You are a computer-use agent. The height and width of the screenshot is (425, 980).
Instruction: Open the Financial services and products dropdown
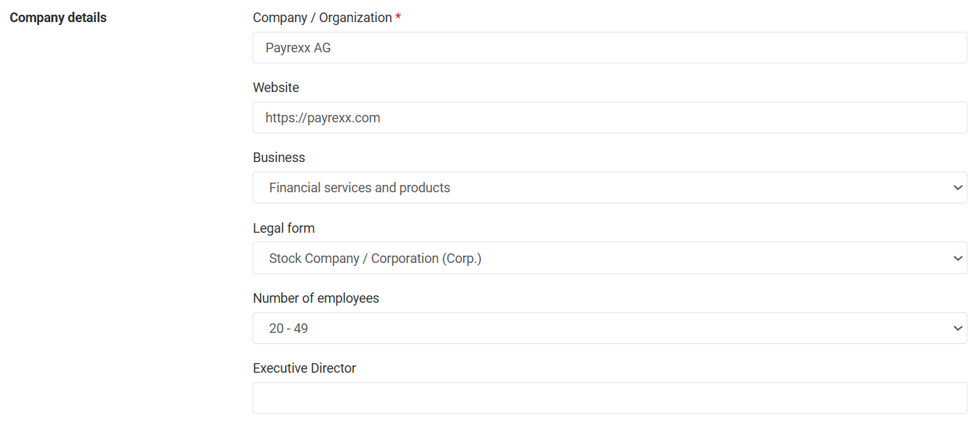tap(609, 188)
